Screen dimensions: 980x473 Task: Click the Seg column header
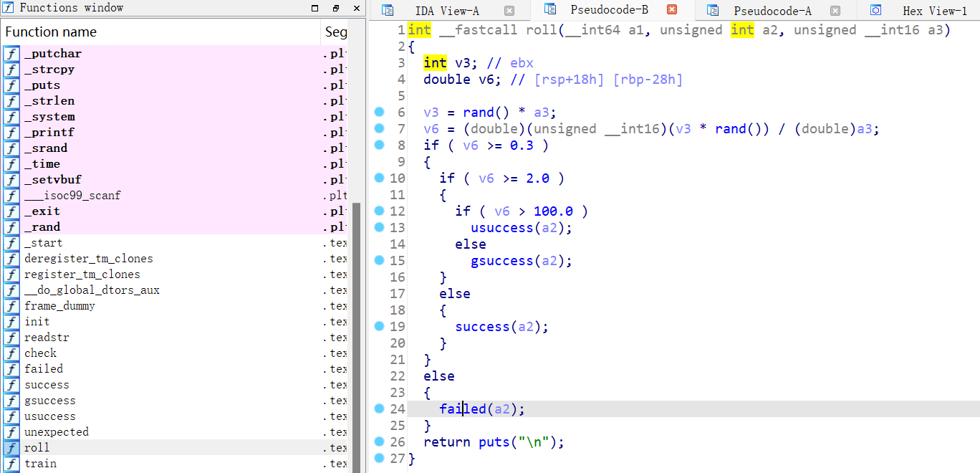335,32
